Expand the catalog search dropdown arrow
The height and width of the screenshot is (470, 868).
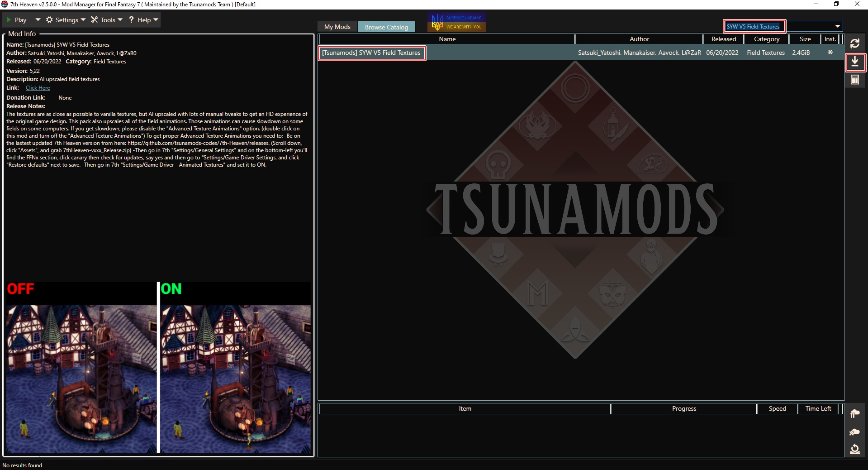[x=837, y=27]
